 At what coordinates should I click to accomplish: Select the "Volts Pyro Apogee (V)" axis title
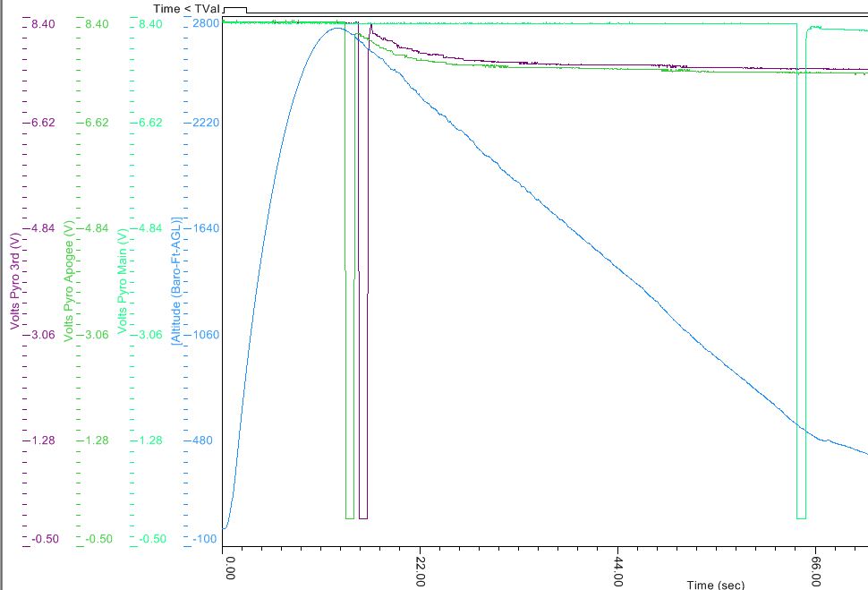(69, 271)
